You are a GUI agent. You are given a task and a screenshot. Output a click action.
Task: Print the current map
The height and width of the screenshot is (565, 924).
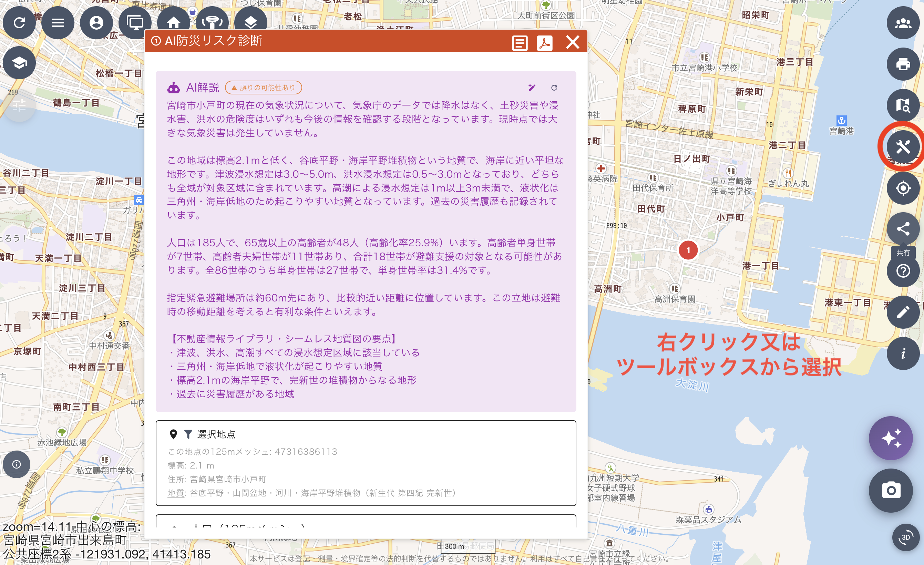point(902,64)
